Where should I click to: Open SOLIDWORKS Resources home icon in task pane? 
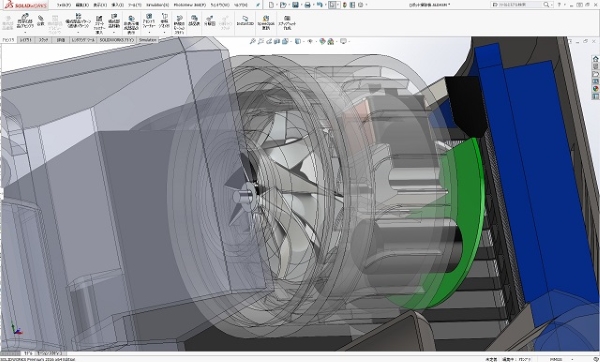[x=595, y=59]
